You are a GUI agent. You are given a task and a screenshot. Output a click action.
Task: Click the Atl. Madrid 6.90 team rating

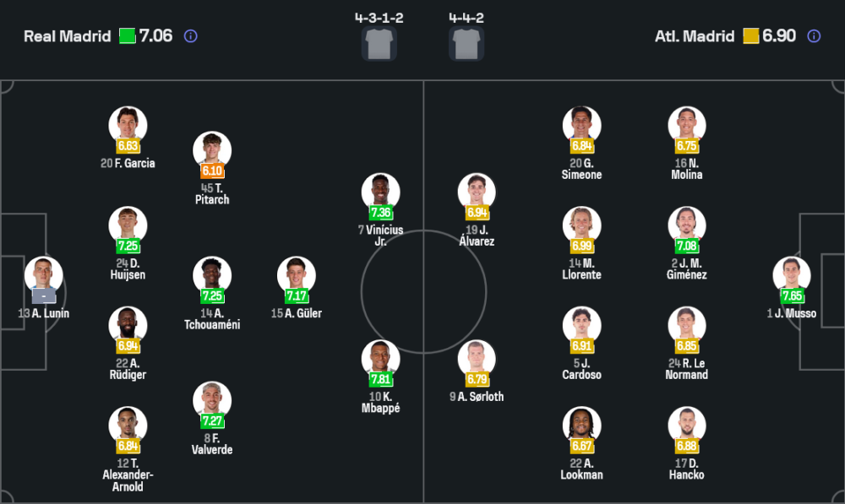pyautogui.click(x=779, y=36)
